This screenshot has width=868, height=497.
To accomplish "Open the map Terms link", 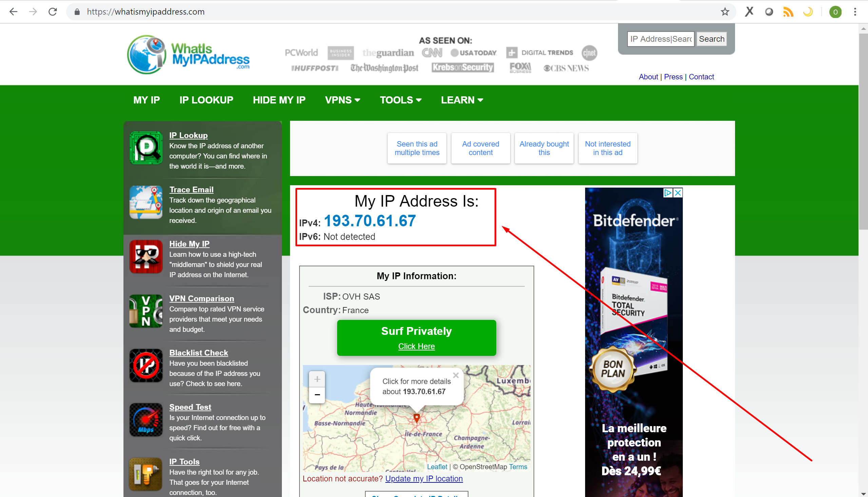I will click(x=518, y=466).
